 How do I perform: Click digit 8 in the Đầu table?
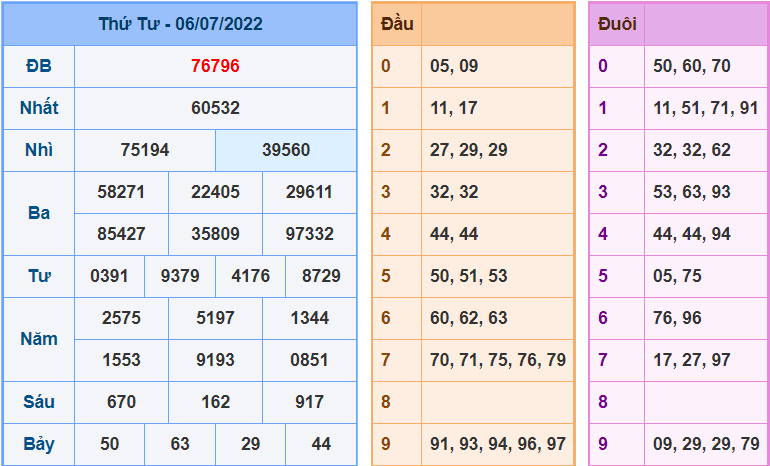[385, 402]
